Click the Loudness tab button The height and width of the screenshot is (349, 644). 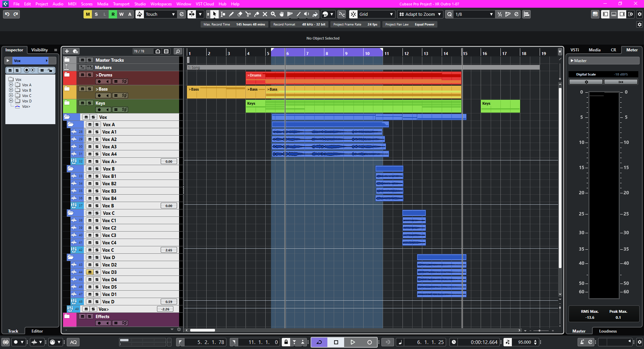tap(608, 331)
